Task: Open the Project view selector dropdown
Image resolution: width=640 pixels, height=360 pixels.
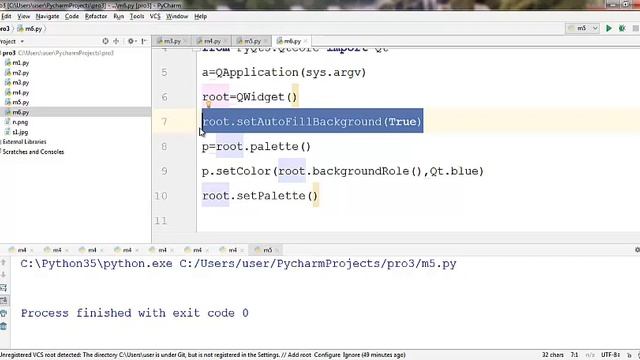Action: 22,42
